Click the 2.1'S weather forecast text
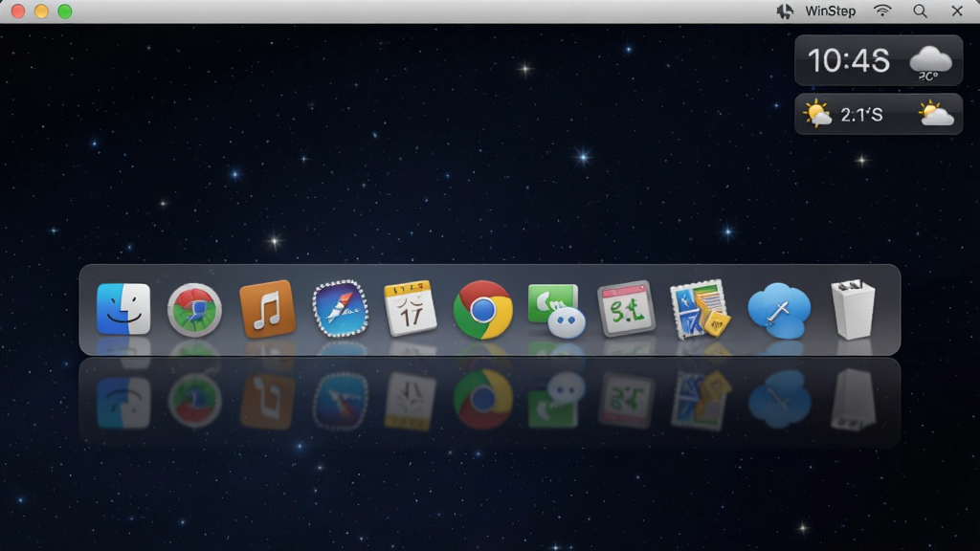This screenshot has height=551, width=980. tap(861, 115)
